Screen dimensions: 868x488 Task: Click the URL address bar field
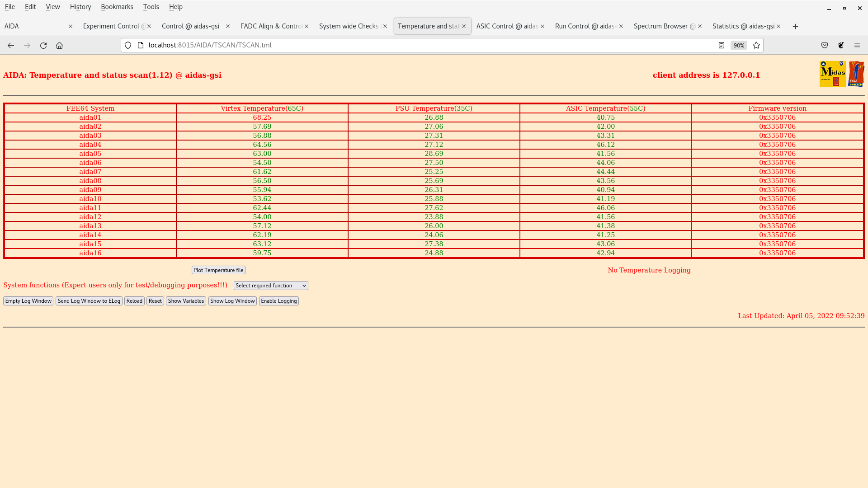pyautogui.click(x=407, y=45)
